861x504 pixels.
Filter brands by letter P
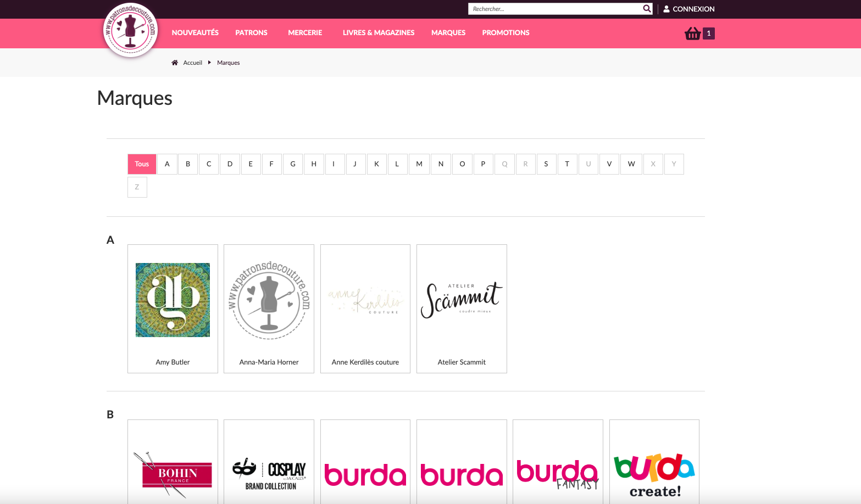pos(483,164)
